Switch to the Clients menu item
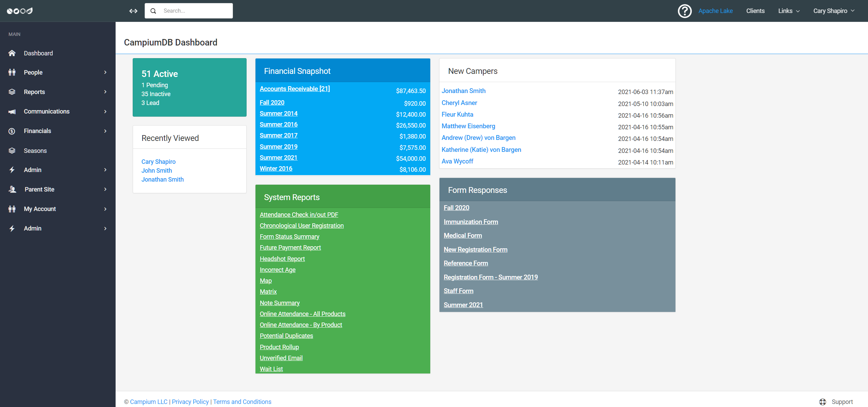 click(755, 11)
